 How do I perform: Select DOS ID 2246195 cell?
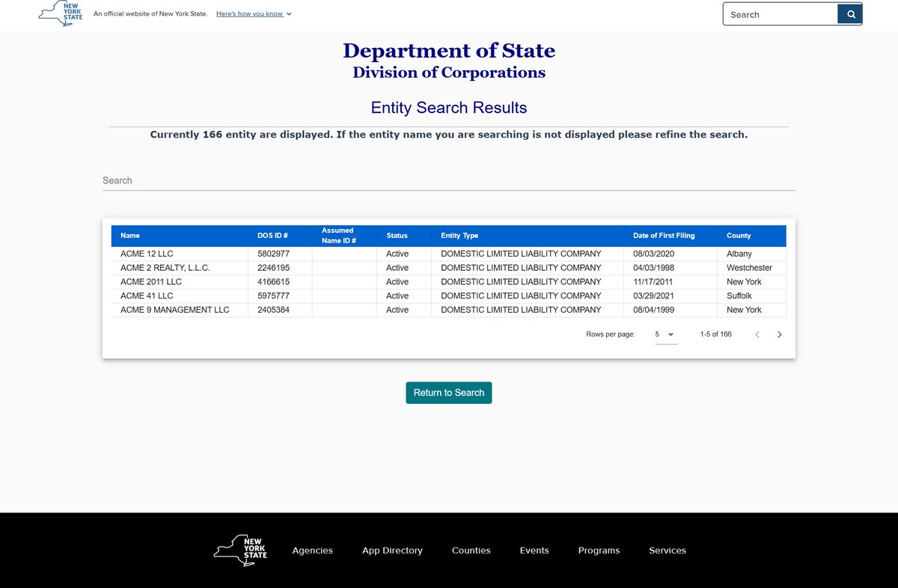(x=273, y=268)
